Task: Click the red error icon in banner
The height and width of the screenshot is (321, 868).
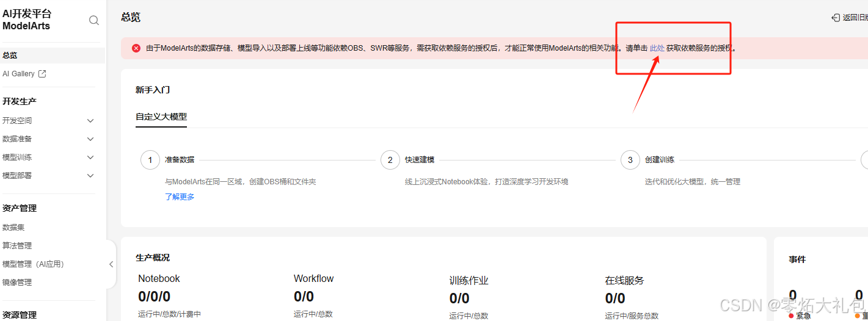Action: [x=136, y=48]
